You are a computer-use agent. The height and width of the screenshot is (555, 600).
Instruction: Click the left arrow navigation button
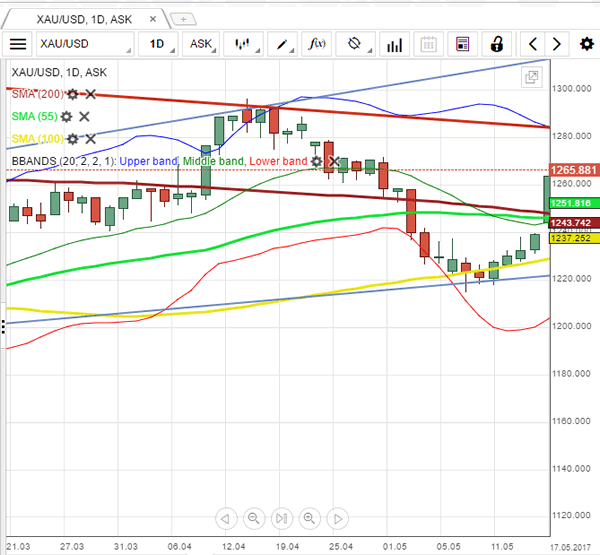tap(533, 44)
